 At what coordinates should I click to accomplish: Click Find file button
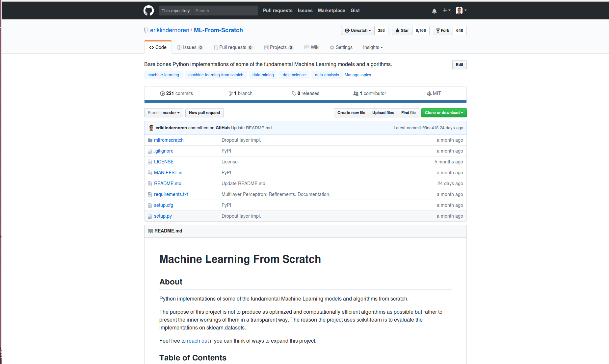(409, 113)
